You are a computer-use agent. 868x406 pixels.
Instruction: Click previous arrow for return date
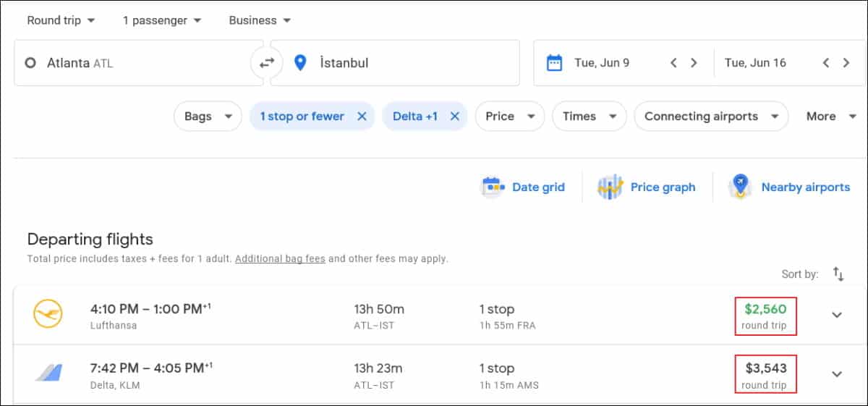point(826,63)
